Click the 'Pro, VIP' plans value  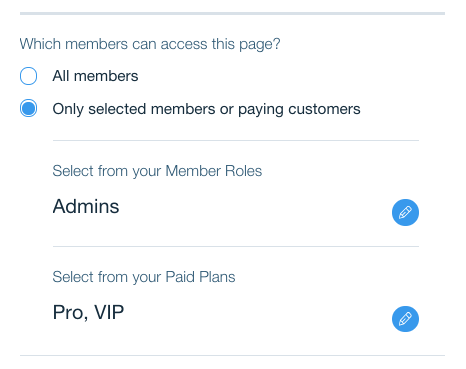coord(88,313)
